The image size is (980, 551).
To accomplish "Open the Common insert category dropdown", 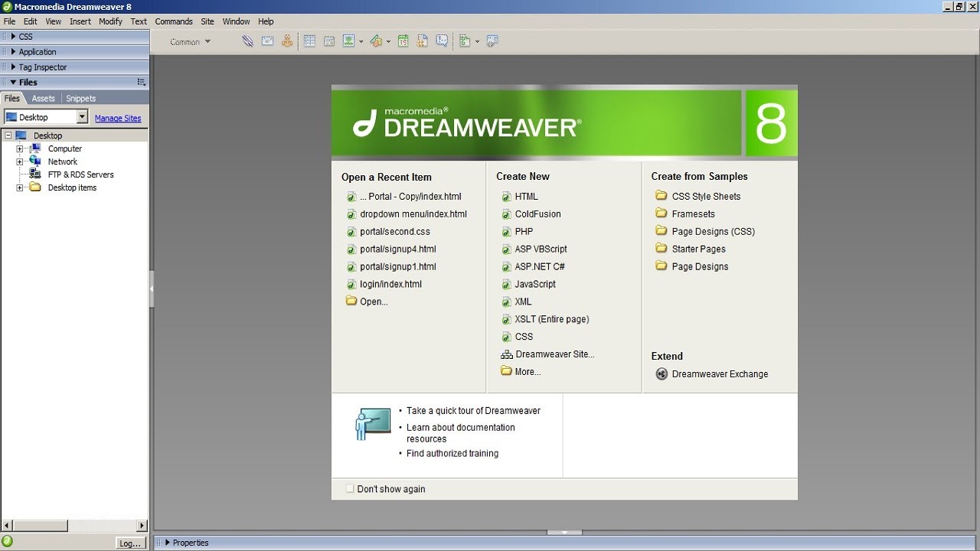I will click(x=190, y=42).
